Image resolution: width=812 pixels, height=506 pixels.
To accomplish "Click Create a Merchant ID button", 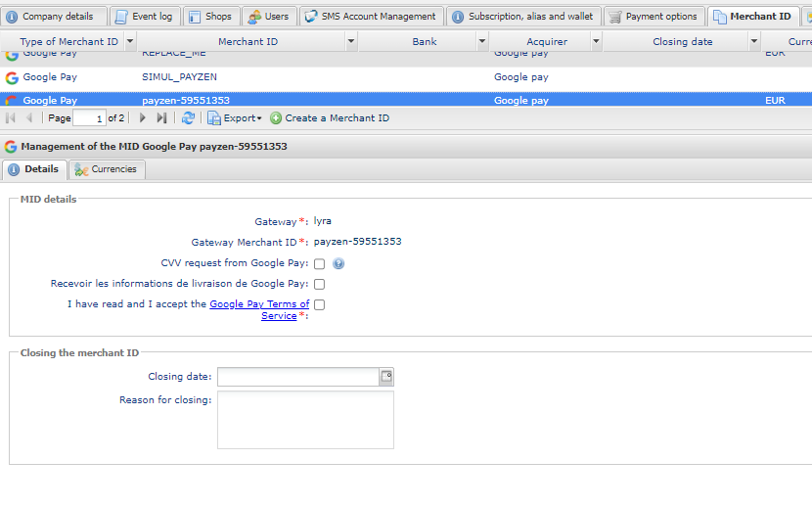I will point(330,118).
